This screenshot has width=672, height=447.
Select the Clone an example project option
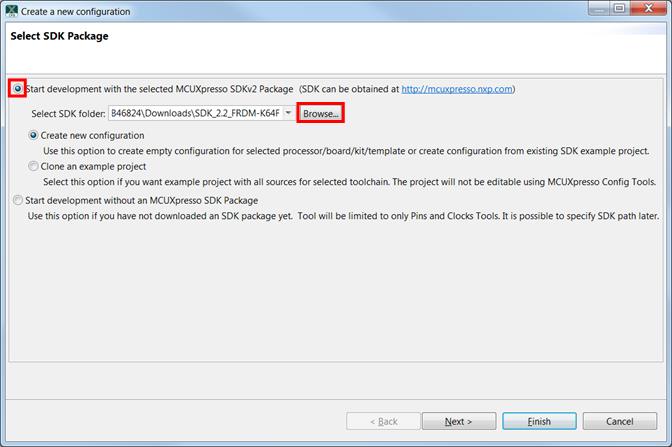[x=34, y=167]
